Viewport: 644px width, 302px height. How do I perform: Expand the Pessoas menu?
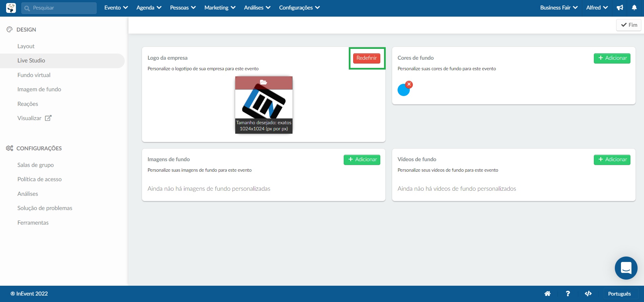point(183,7)
